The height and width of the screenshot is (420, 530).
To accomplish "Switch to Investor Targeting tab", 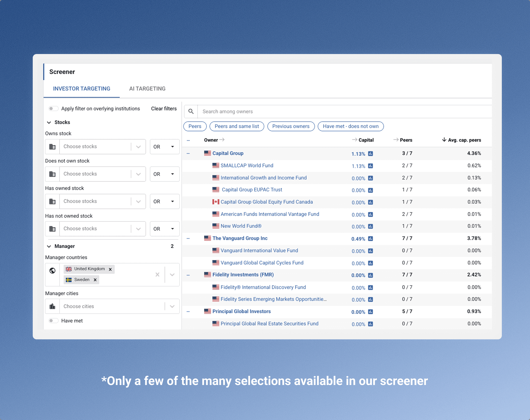I will click(81, 89).
